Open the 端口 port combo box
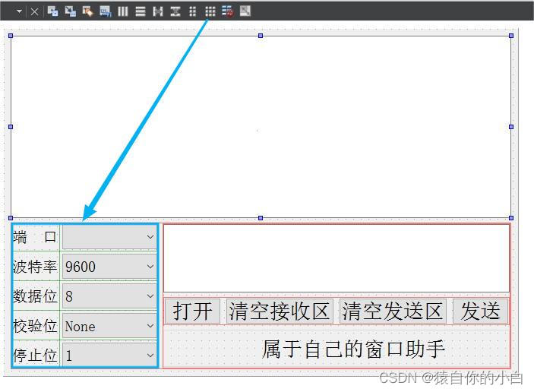 109,237
